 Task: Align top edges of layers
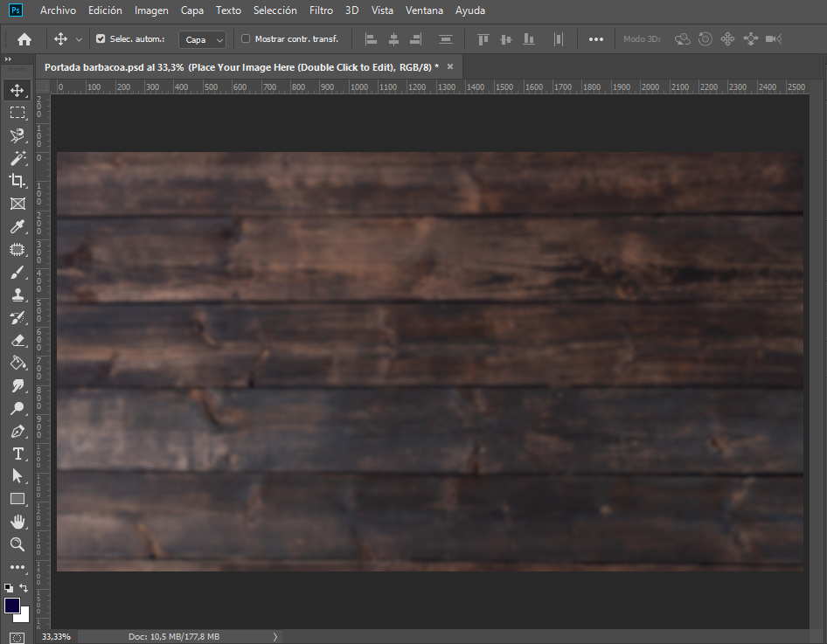[483, 39]
